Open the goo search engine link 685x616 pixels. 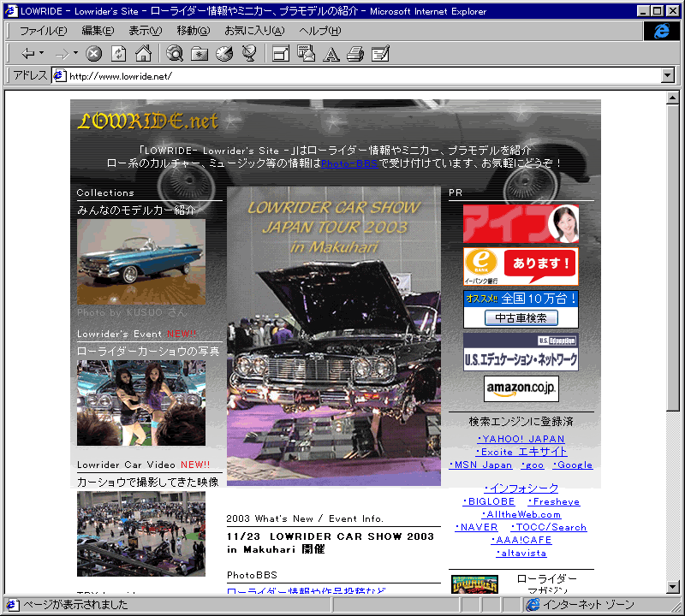533,465
